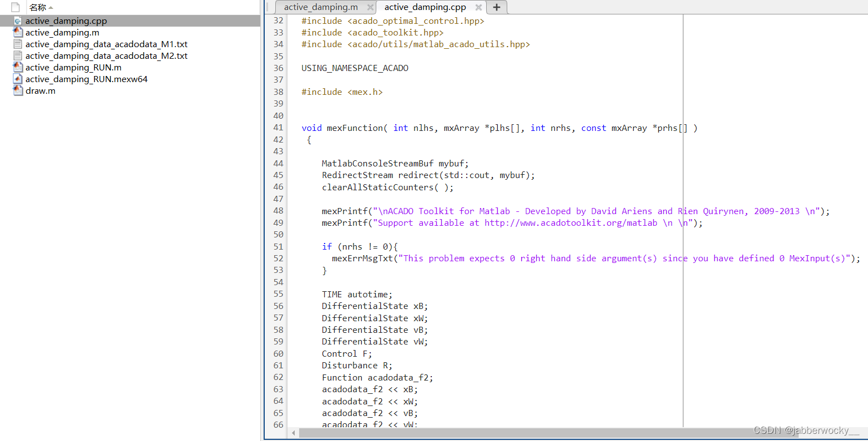
Task: Click the mexErrMsgTxt call on line 52
Action: click(x=596, y=258)
